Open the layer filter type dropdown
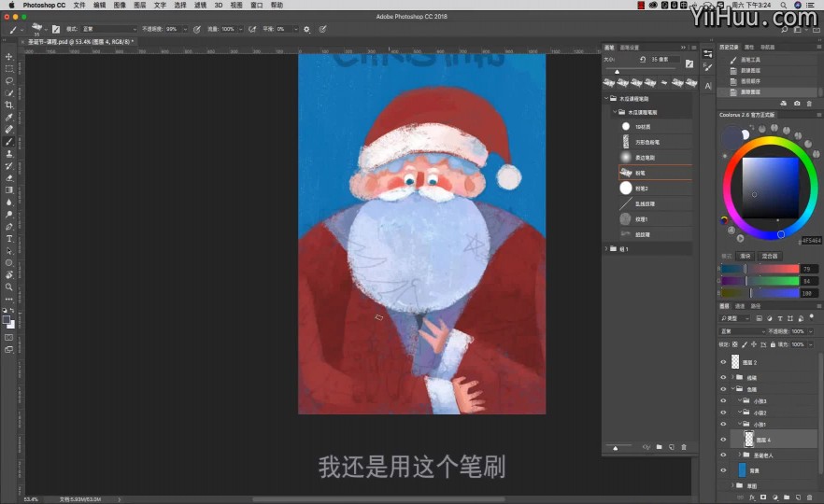The height and width of the screenshot is (504, 824). pos(734,318)
